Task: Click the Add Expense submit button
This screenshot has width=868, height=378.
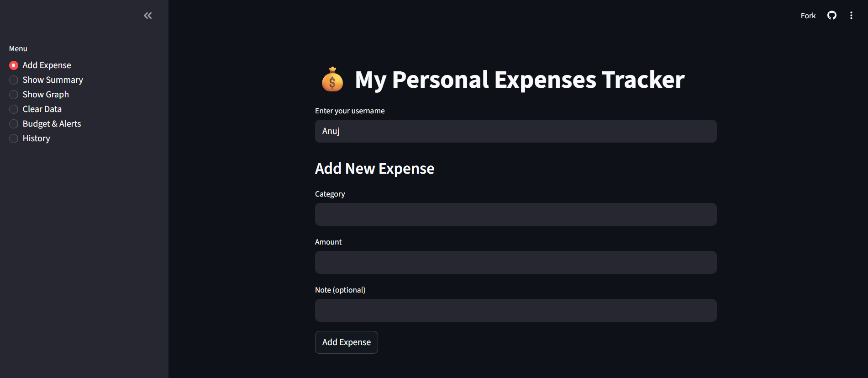Action: [347, 342]
